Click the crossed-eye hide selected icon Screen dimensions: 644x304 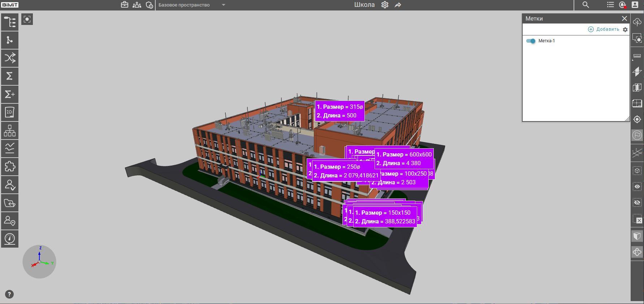637,202
